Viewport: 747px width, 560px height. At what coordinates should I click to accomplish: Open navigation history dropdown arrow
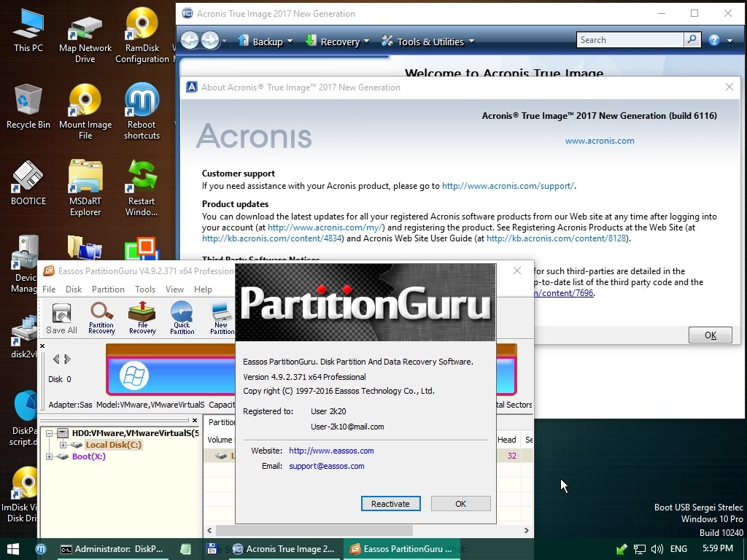(x=225, y=42)
